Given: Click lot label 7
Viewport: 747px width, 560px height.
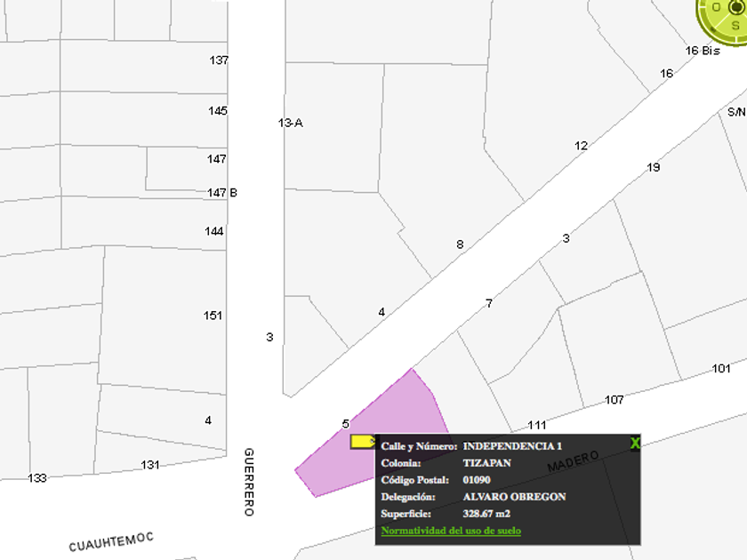Looking at the screenshot, I should pyautogui.click(x=489, y=303).
